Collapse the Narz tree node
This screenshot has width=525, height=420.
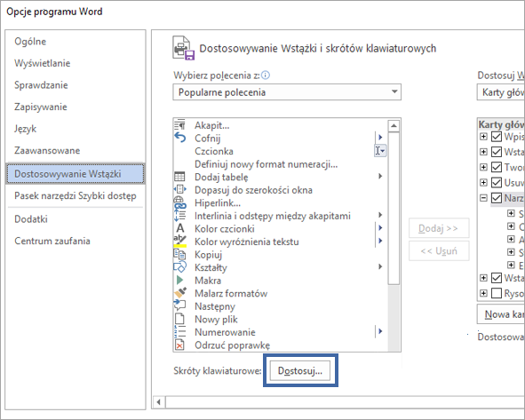(x=483, y=198)
